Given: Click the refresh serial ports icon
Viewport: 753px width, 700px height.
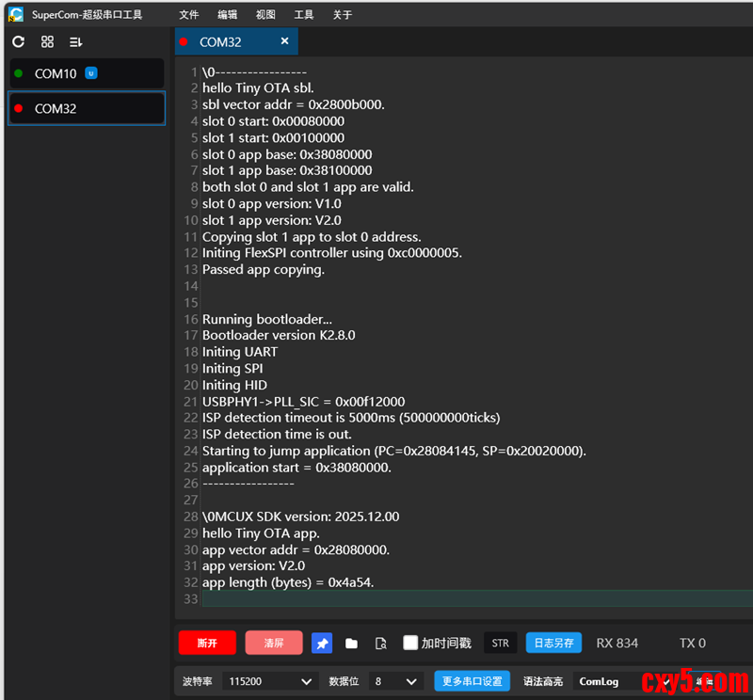Looking at the screenshot, I should point(18,42).
